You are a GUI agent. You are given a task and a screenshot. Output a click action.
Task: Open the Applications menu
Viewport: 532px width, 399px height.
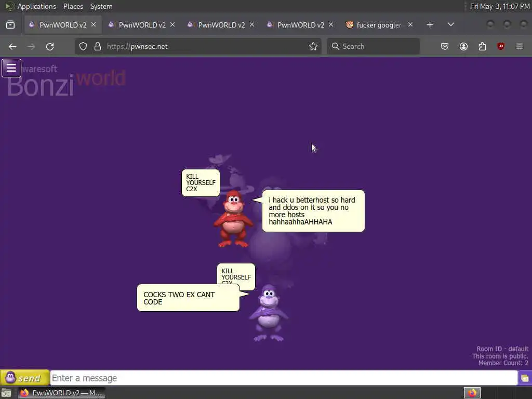pos(37,6)
